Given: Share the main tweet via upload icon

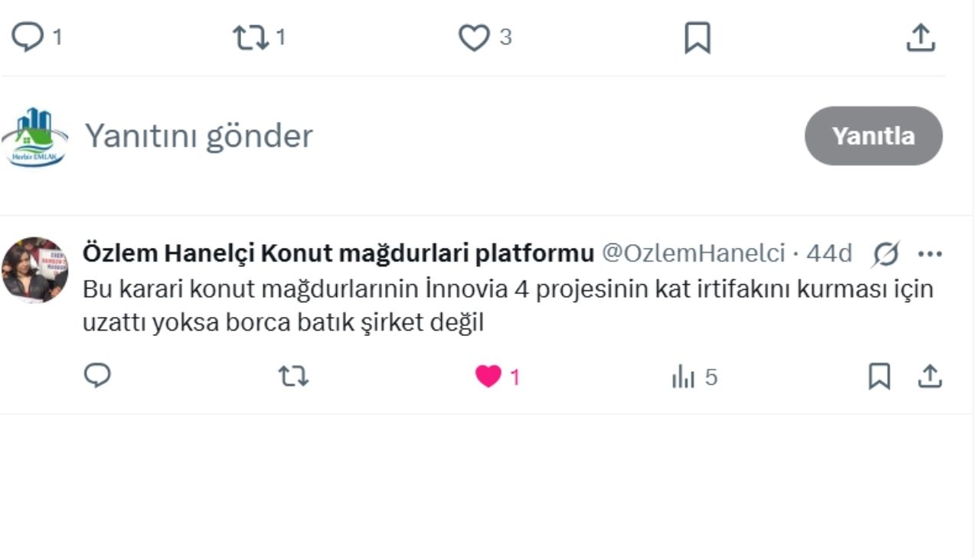Looking at the screenshot, I should point(920,38).
